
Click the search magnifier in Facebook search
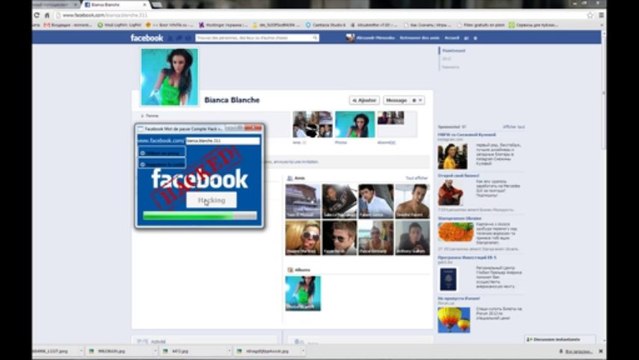(315, 38)
